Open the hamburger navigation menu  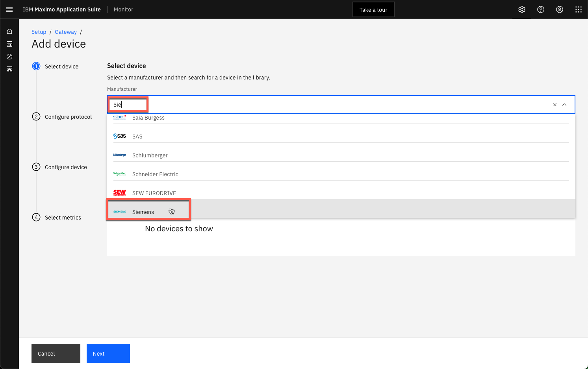pyautogui.click(x=9, y=9)
